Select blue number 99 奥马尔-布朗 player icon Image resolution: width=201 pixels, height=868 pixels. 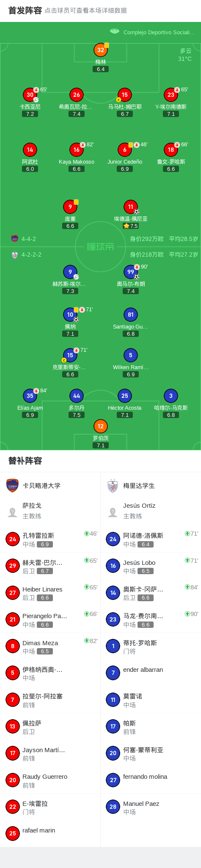click(131, 272)
